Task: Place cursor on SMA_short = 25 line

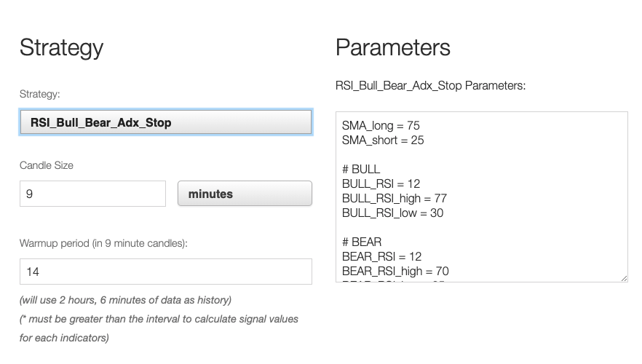Action: (383, 140)
